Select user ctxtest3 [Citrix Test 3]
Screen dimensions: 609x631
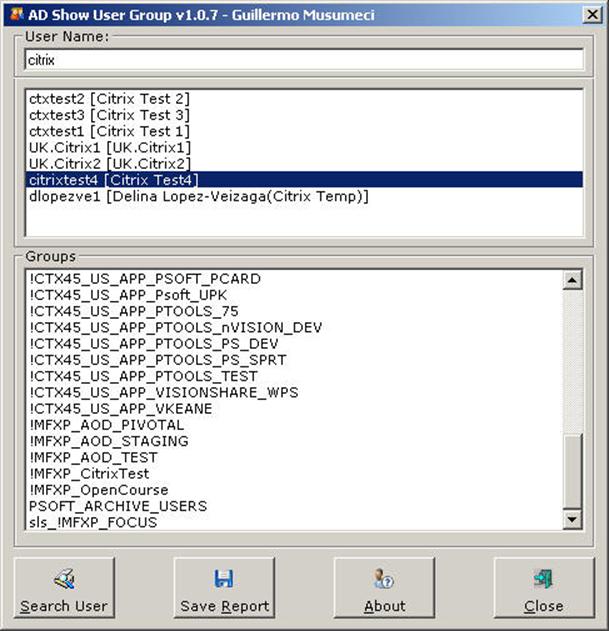304,115
